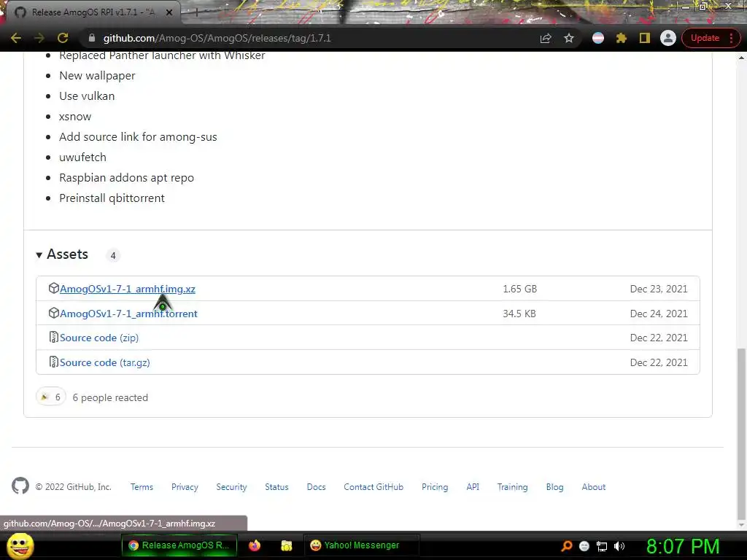Open Contact GitHub footer link
Screen dimensions: 747x560
373,487
